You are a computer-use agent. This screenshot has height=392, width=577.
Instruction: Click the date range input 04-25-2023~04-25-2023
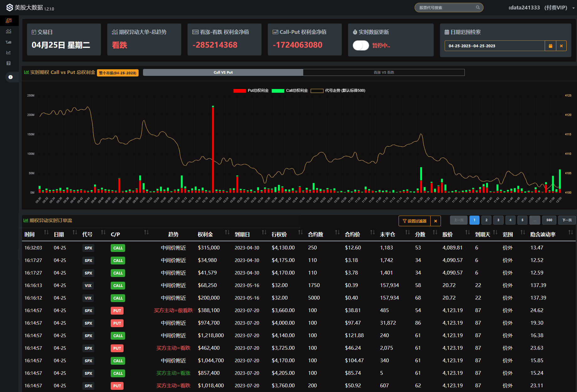[x=495, y=46]
